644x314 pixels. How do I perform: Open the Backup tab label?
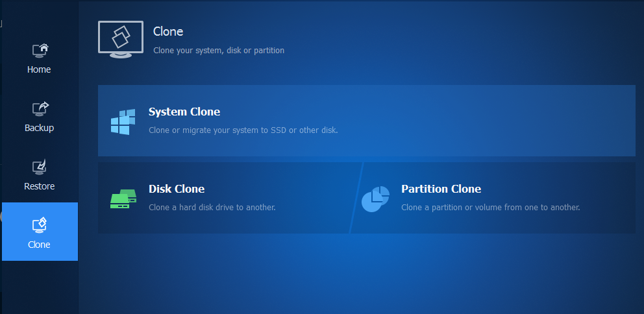pyautogui.click(x=39, y=128)
